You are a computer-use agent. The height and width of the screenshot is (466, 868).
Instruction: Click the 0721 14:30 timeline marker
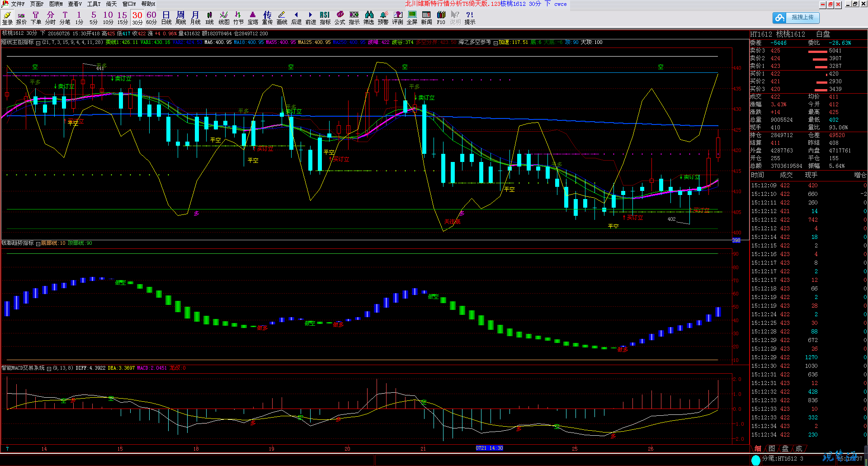(489, 448)
